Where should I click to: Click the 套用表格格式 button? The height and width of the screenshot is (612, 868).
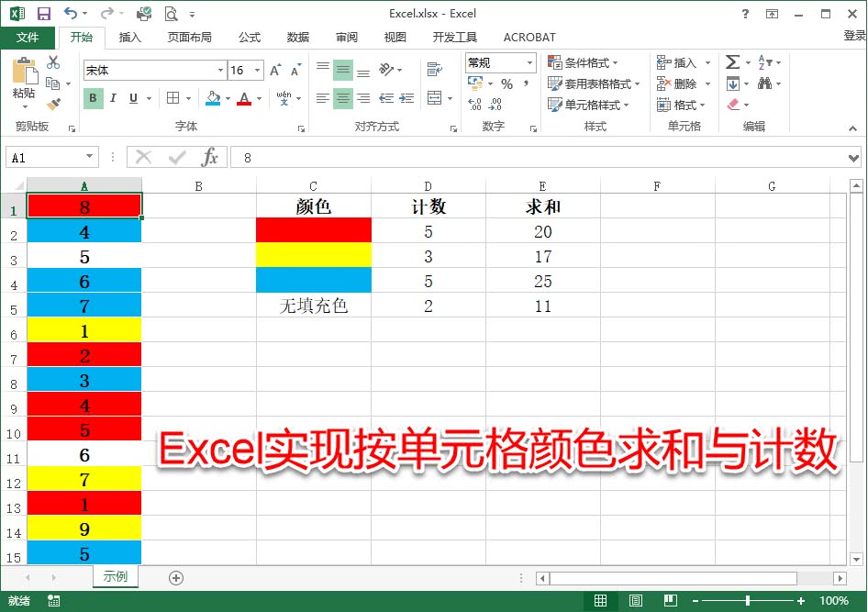click(x=594, y=83)
